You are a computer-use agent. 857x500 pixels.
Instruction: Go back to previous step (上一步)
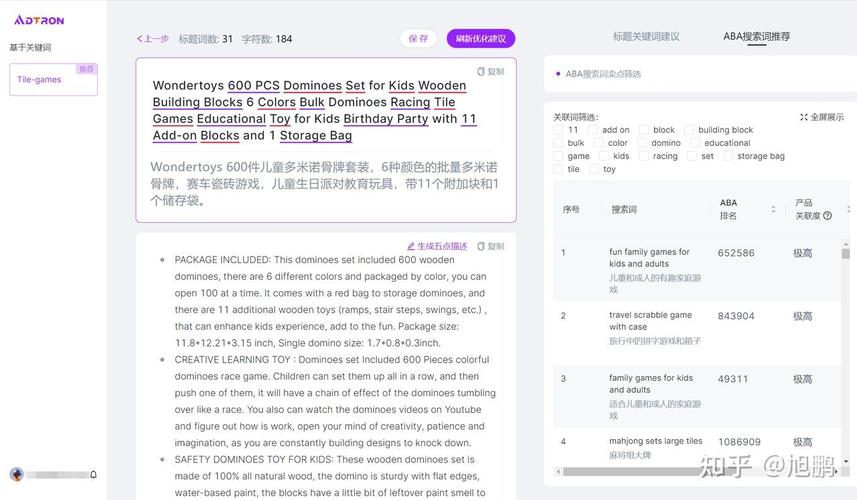[152, 39]
